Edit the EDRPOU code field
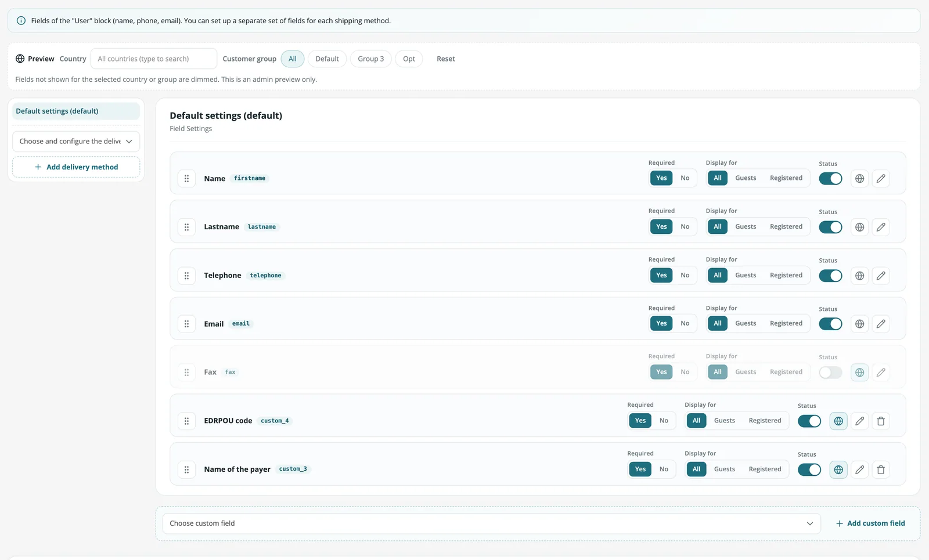Viewport: 929px width, 560px height. click(860, 421)
